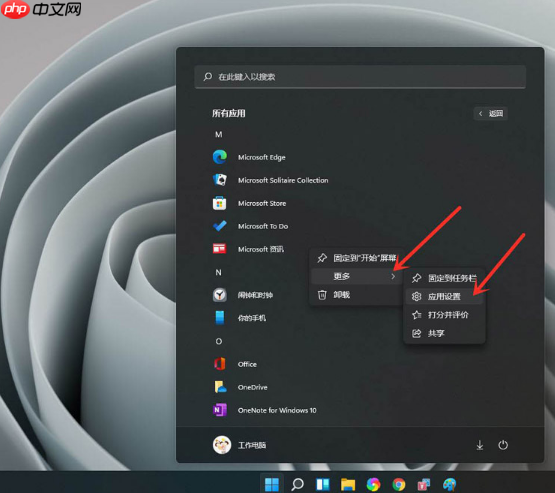The image size is (555, 493).
Task: Open File Explorer from the taskbar
Action: tap(348, 484)
